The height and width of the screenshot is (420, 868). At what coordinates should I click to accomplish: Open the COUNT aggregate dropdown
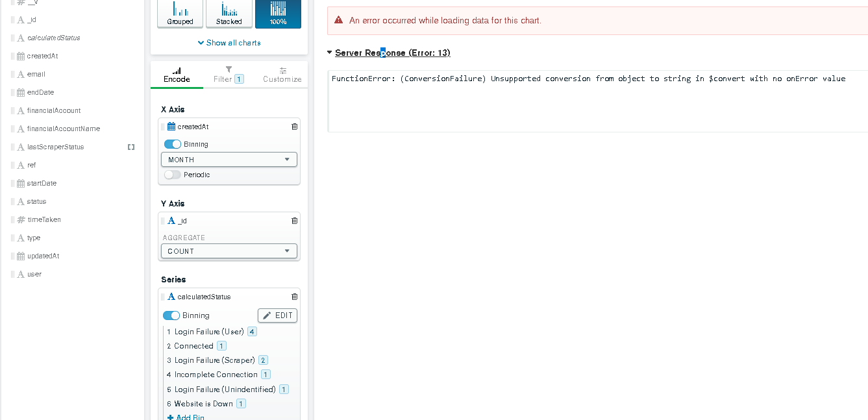click(x=229, y=251)
